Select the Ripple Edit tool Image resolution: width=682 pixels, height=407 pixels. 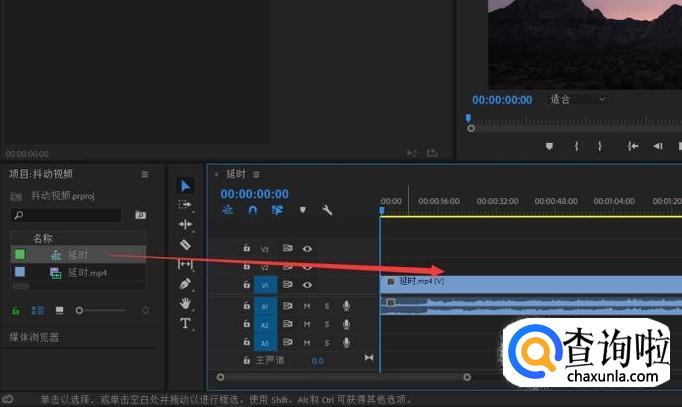tap(185, 224)
